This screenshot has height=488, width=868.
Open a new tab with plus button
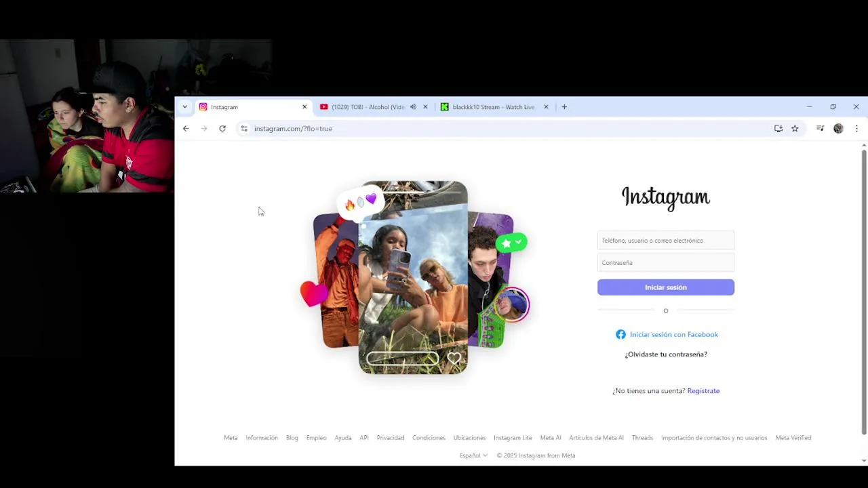point(564,106)
